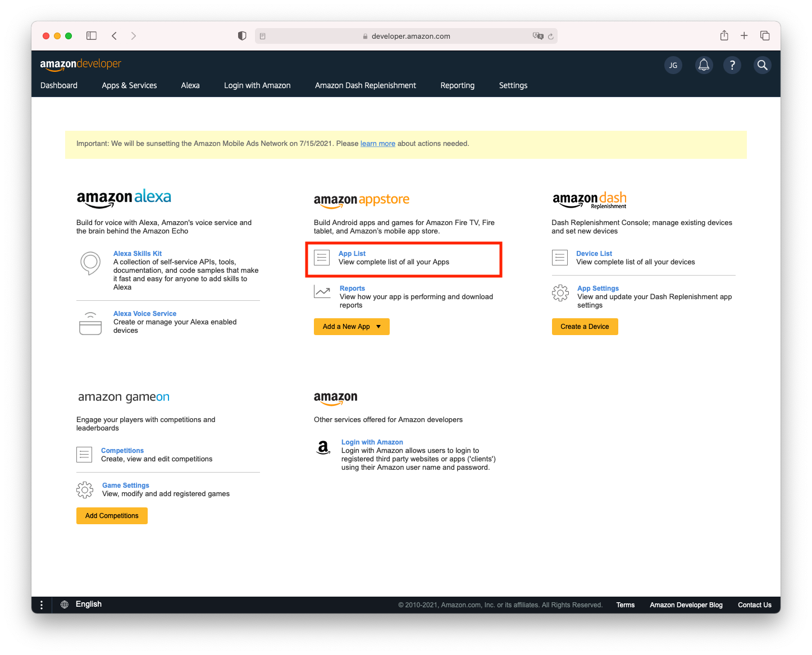Open notifications bell icon
This screenshot has width=812, height=655.
pos(704,65)
